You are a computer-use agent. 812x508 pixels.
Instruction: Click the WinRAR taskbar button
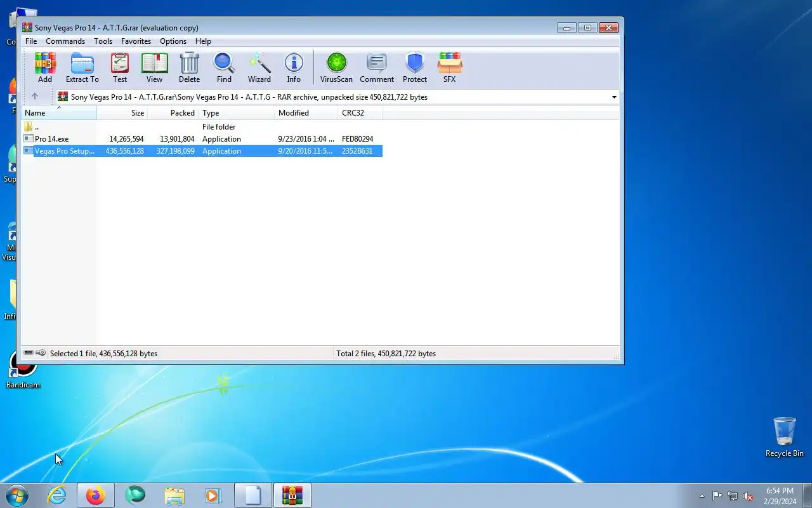point(292,495)
